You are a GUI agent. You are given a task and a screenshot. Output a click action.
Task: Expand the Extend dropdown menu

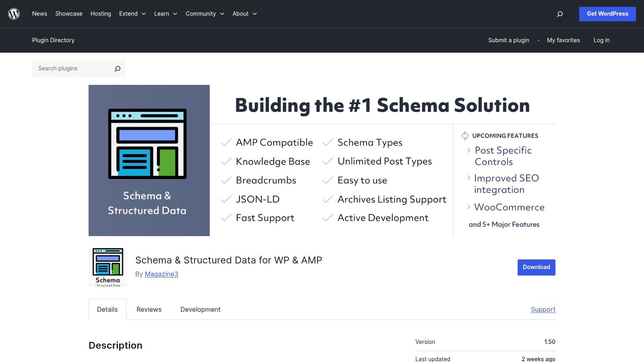click(132, 14)
